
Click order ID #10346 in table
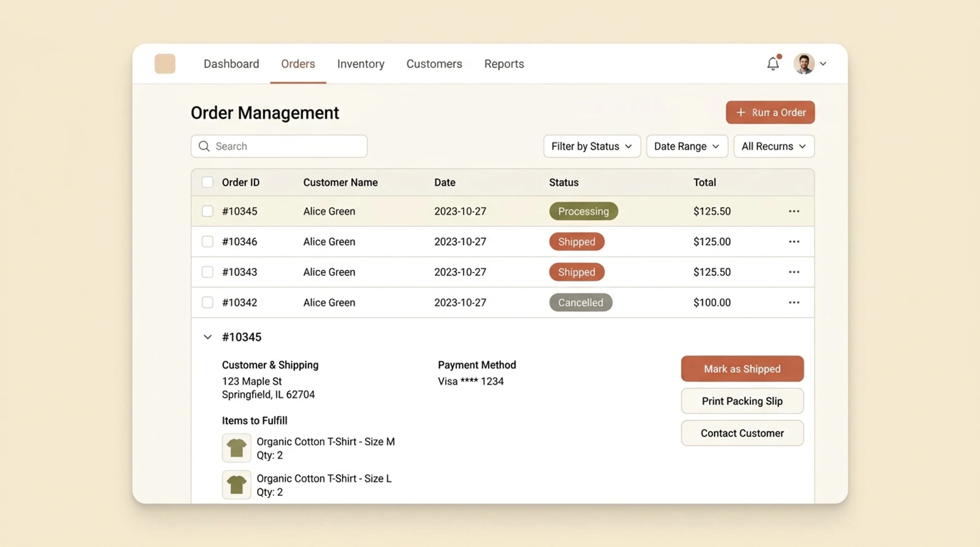[x=239, y=242]
